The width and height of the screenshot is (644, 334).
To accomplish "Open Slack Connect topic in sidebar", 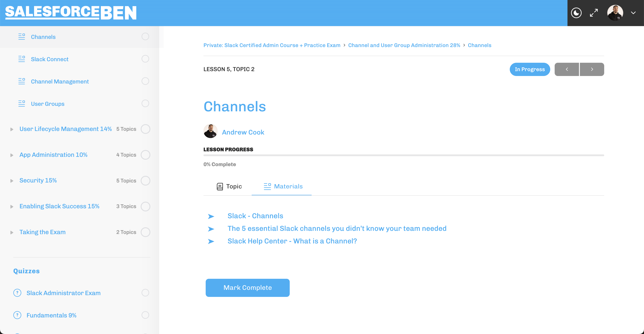I will (x=50, y=59).
